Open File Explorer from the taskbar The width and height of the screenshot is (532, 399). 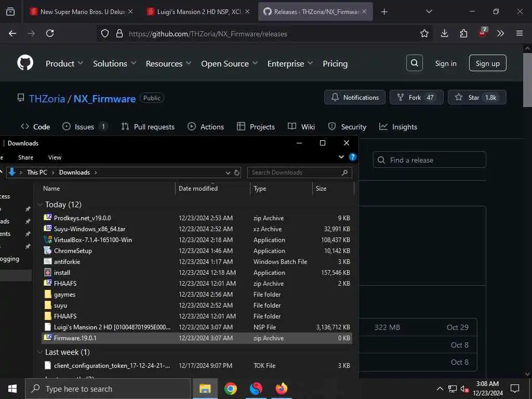[205, 389]
